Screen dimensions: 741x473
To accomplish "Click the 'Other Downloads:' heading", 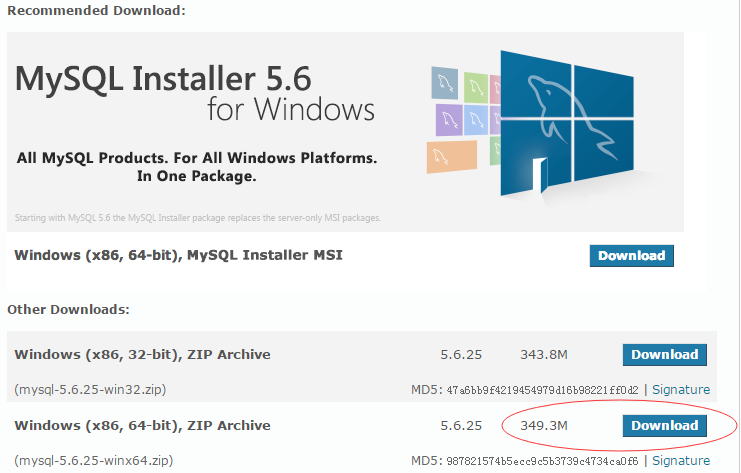I will click(68, 310).
